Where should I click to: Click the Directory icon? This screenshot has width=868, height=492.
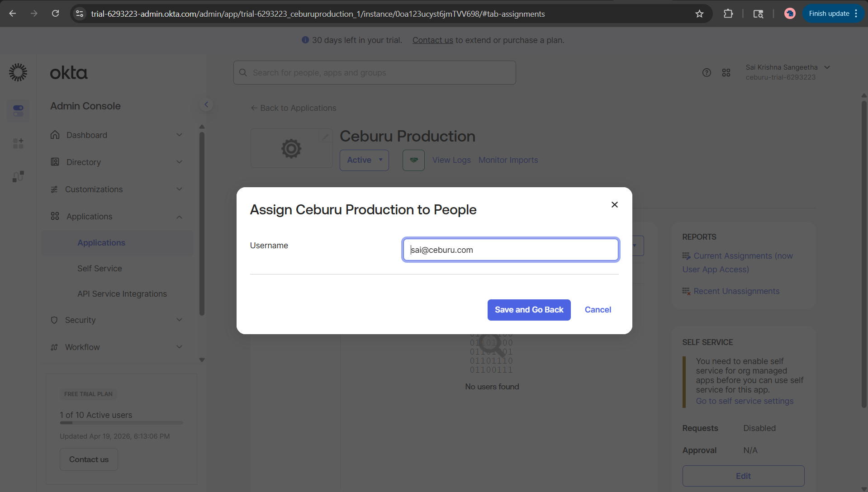(55, 162)
